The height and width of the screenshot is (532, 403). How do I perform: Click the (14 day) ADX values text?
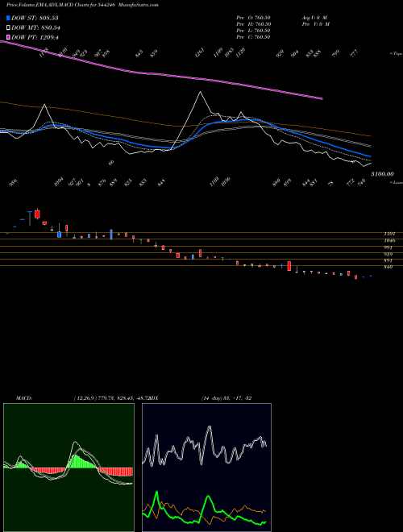226,398
